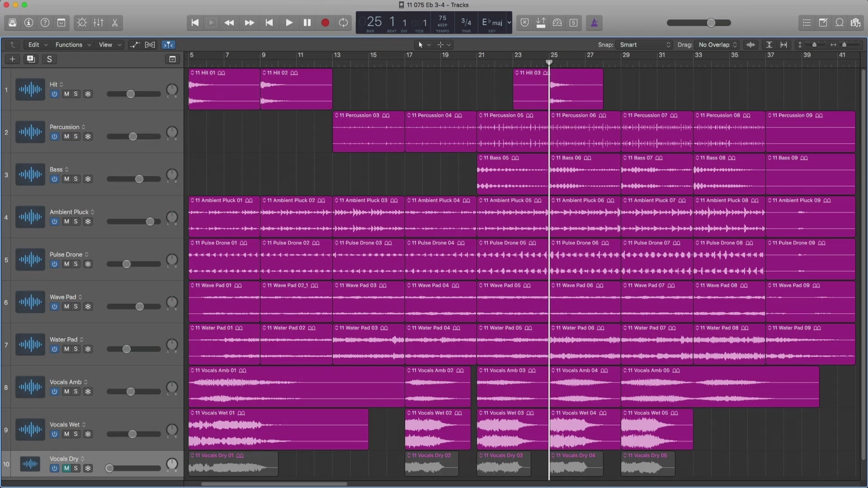Mute the Percussion track
The width and height of the screenshot is (868, 488).
coord(66,136)
